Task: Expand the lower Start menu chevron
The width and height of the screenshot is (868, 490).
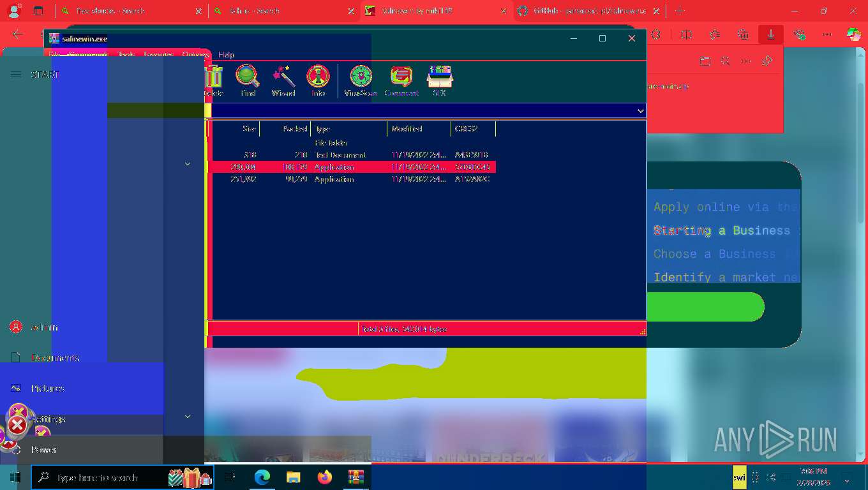Action: click(188, 417)
